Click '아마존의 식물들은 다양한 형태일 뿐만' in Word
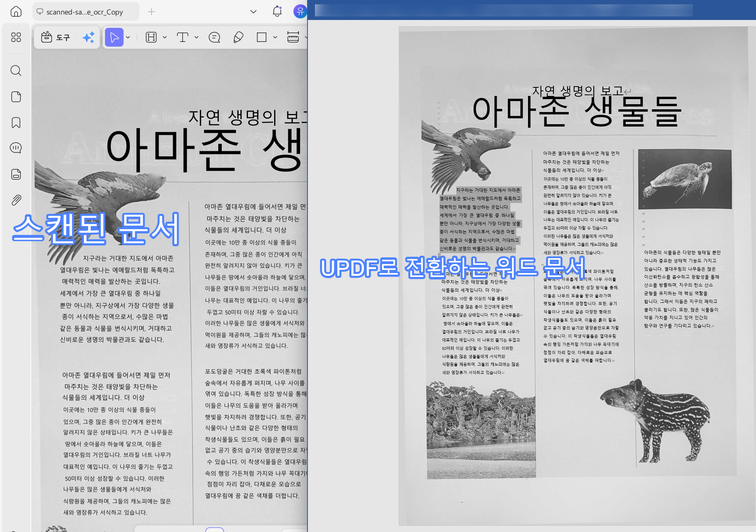Image resolution: width=756 pixels, height=532 pixels. click(x=682, y=253)
